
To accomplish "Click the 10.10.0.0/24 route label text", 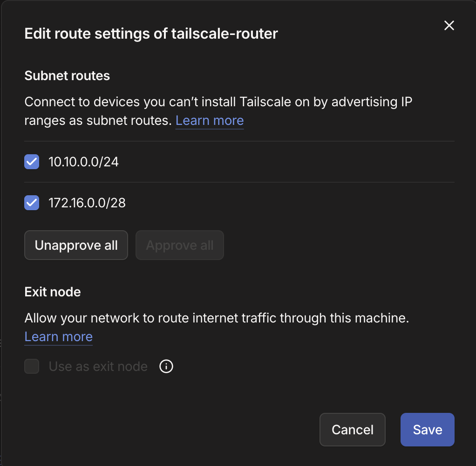I will click(x=84, y=162).
